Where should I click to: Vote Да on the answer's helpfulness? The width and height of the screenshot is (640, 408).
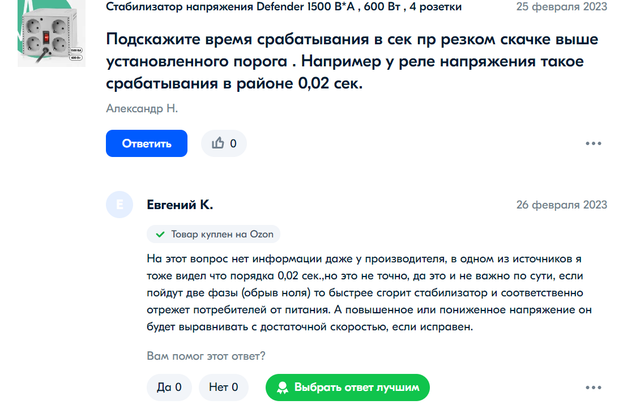tap(169, 387)
